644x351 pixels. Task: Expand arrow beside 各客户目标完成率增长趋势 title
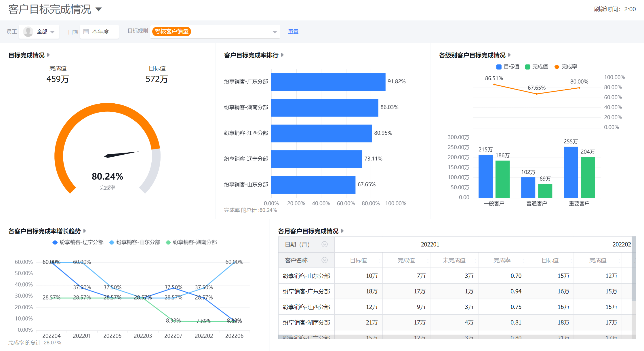(85, 231)
